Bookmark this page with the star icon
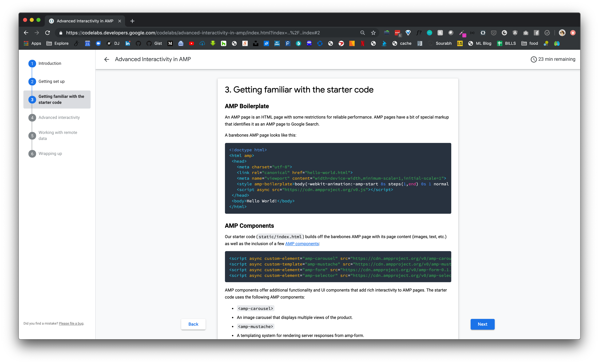599x364 pixels. point(373,33)
